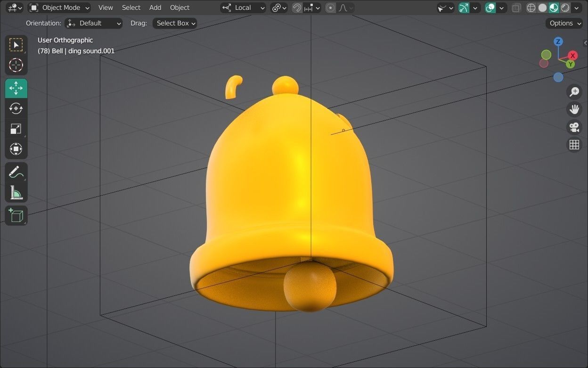
Task: Click the green Y axis gizmo circle
Action: pos(570,64)
